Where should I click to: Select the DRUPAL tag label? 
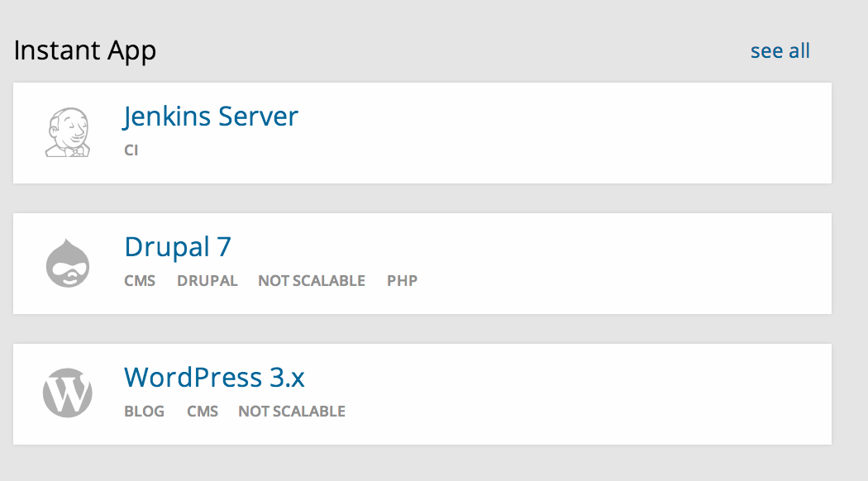click(207, 281)
